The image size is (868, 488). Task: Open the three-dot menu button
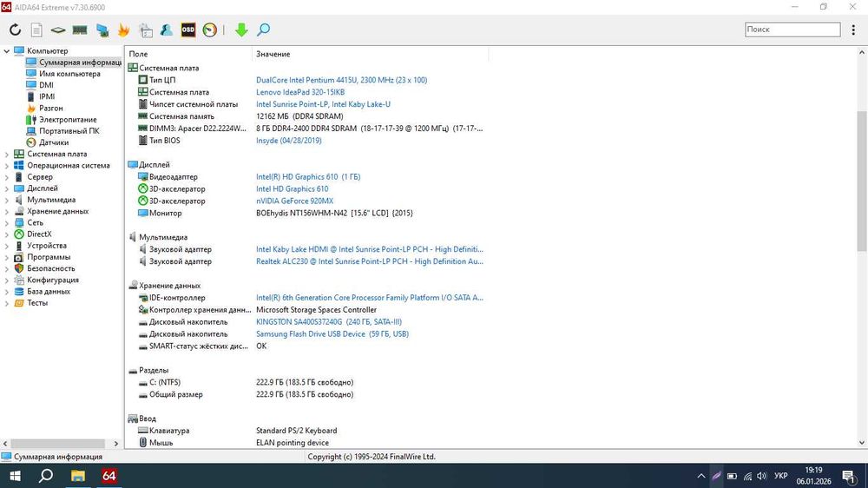click(853, 30)
